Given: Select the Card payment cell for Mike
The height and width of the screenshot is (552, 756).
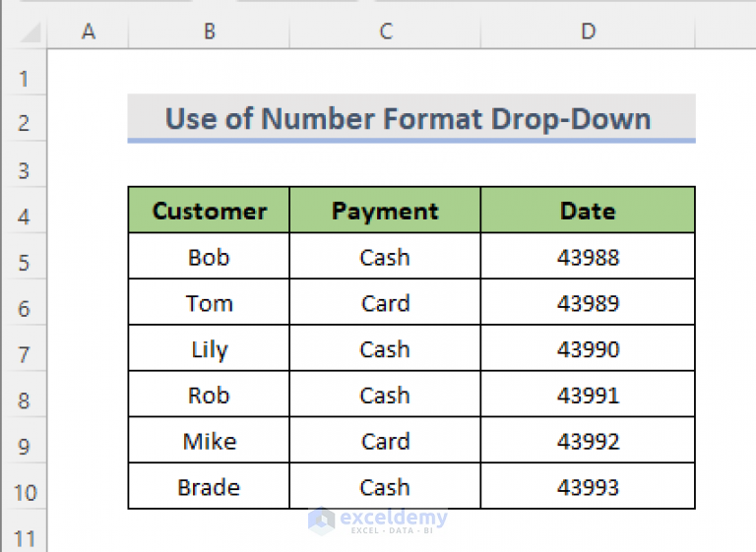Looking at the screenshot, I should point(385,440).
